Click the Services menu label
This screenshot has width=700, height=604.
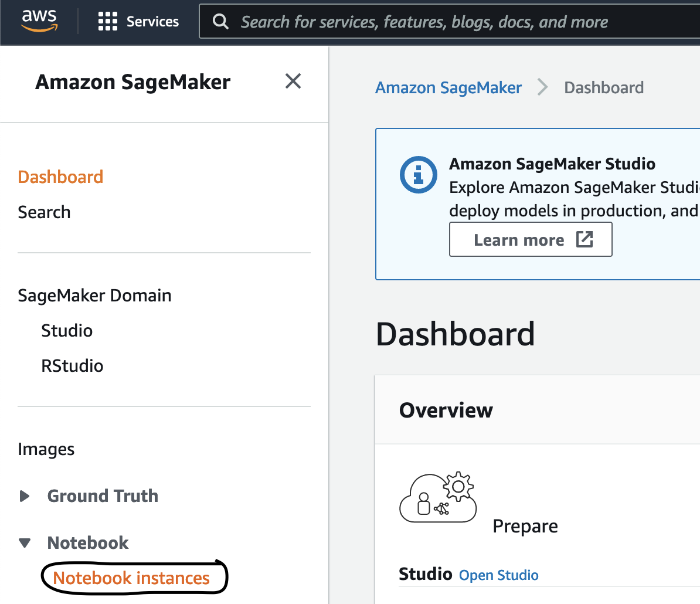coord(152,22)
